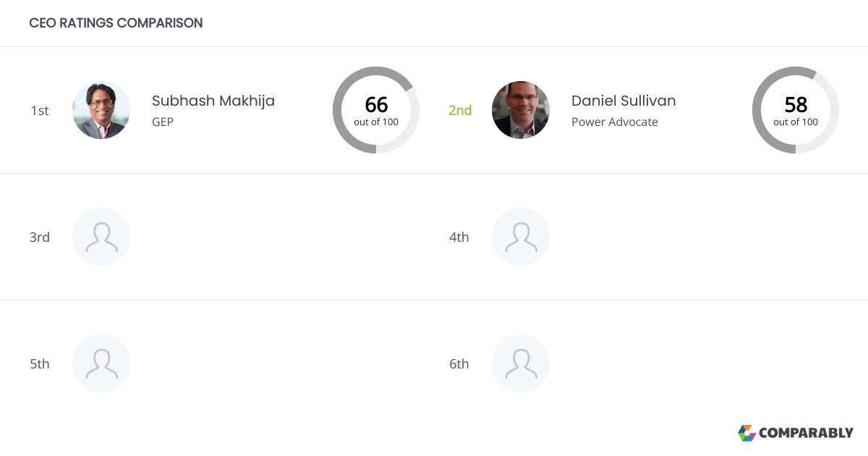The height and width of the screenshot is (456, 868).
Task: Open the Subhash Makhija name link
Action: (213, 101)
